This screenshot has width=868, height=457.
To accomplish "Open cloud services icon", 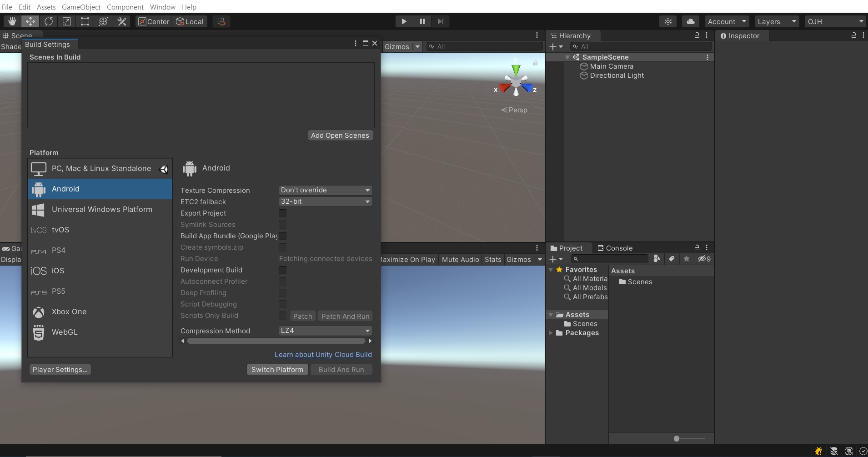I will 691,21.
